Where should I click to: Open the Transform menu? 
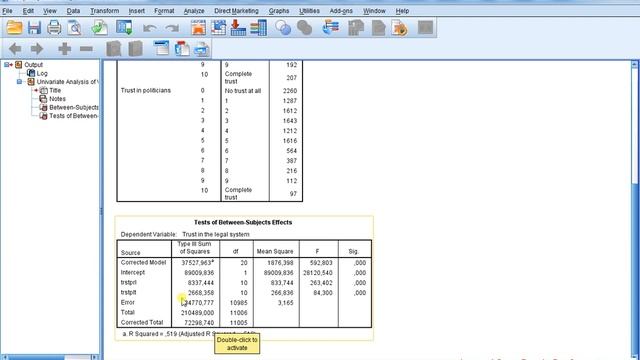[x=104, y=11]
